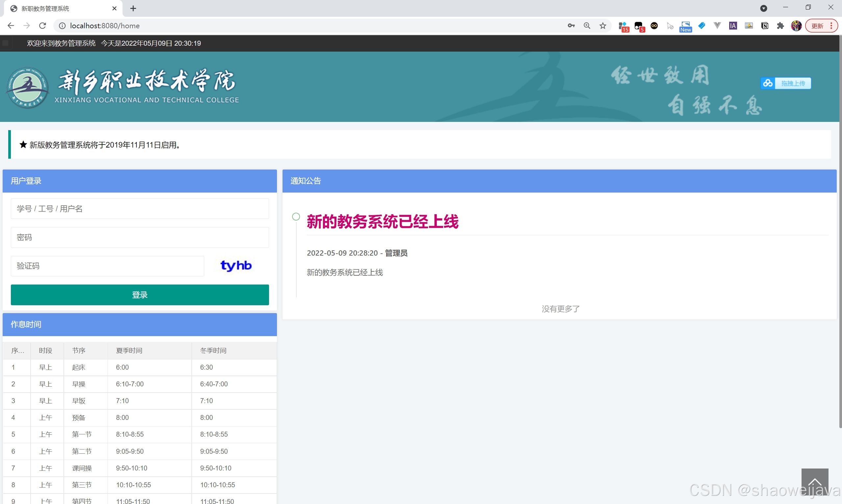The image size is (842, 504).
Task: Select the 新职教务管理系统 browser tab
Action: pyautogui.click(x=61, y=9)
